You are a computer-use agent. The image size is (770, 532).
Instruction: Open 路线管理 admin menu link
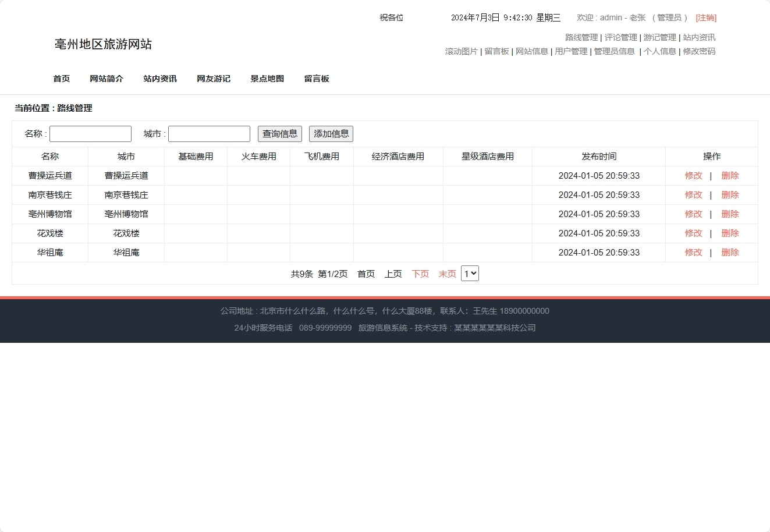[581, 38]
